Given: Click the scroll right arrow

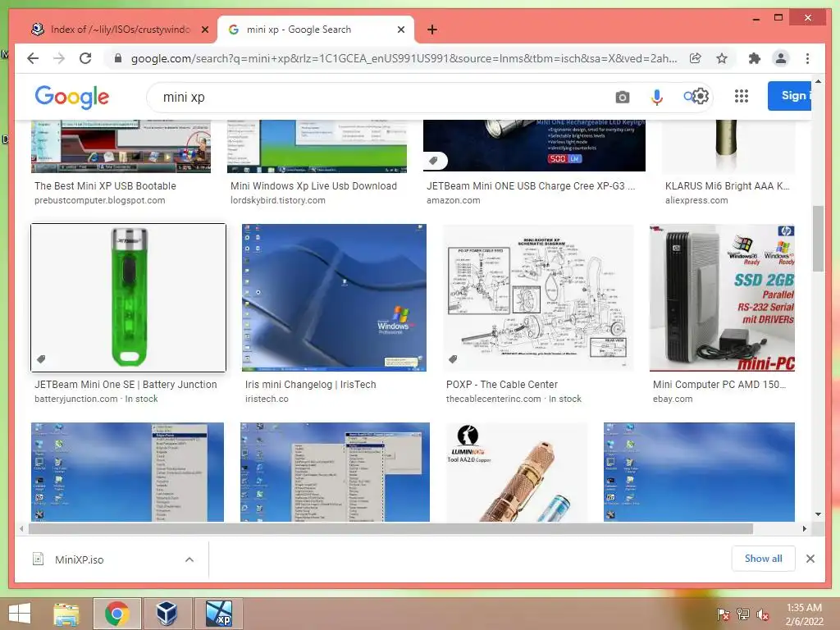Looking at the screenshot, I should pos(804,529).
